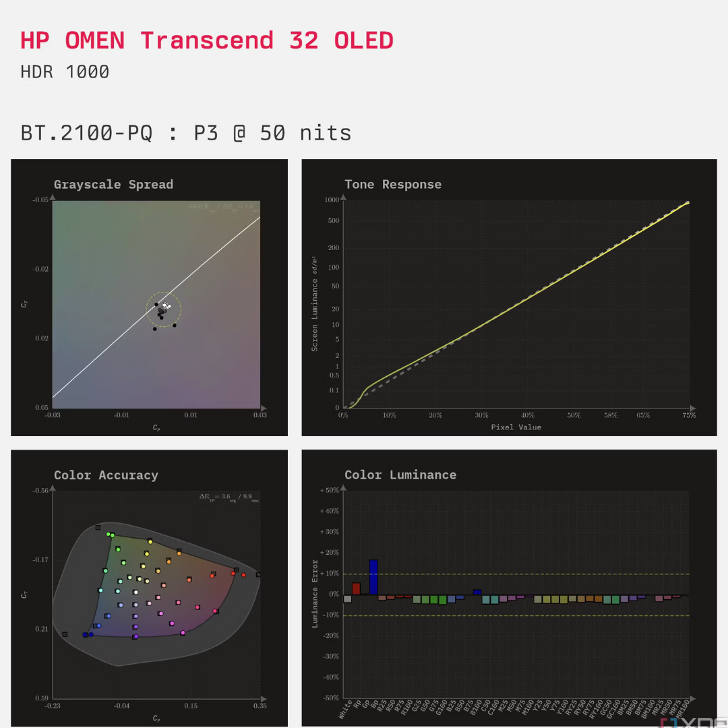Select the dashed target circle in Grayscale Spread
The height and width of the screenshot is (728, 728).
click(x=162, y=309)
